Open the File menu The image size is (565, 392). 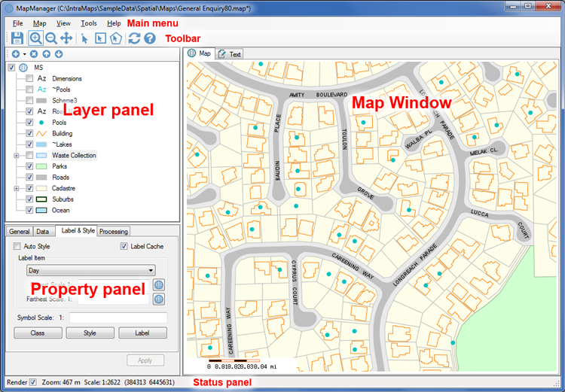tap(17, 23)
